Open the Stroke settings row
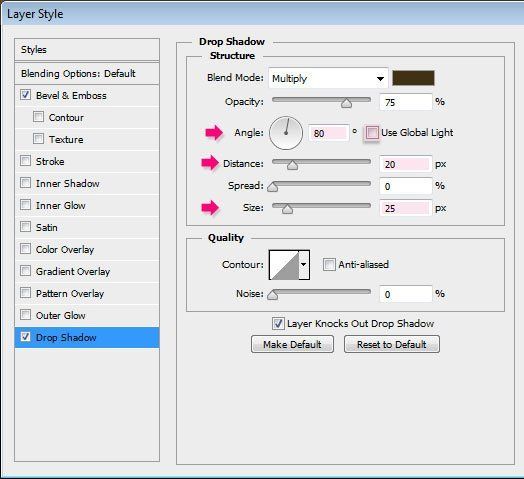The width and height of the screenshot is (524, 479). pos(87,161)
